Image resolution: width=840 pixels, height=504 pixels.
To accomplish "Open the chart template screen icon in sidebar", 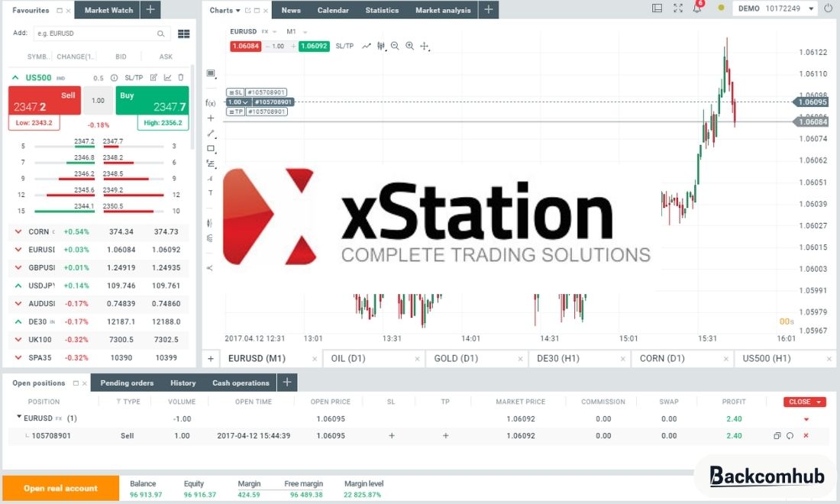I will [211, 73].
